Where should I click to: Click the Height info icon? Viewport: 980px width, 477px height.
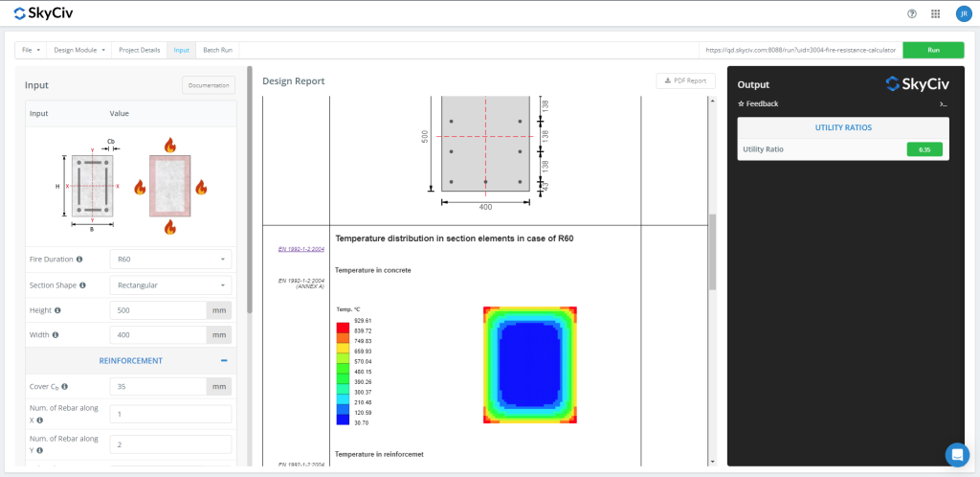(56, 310)
